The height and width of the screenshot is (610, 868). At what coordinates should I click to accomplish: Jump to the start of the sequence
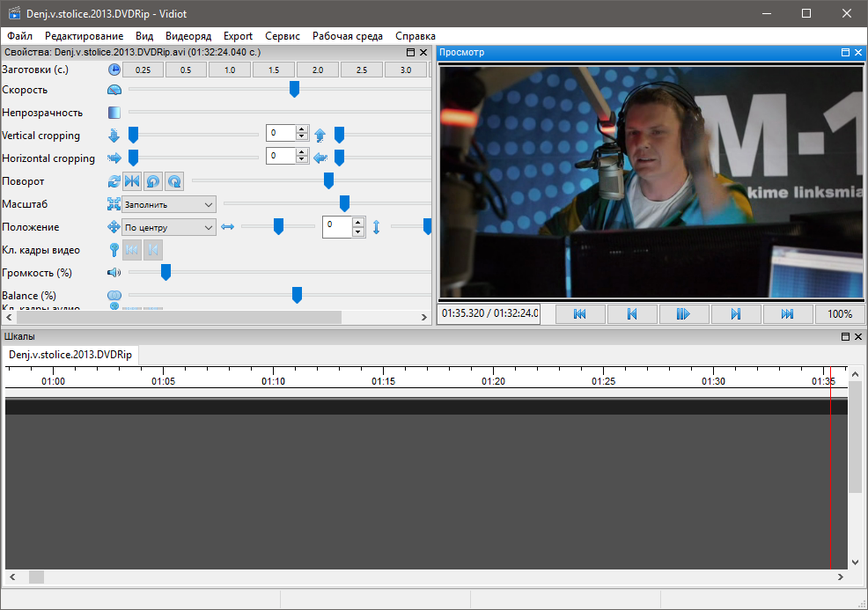coord(580,314)
